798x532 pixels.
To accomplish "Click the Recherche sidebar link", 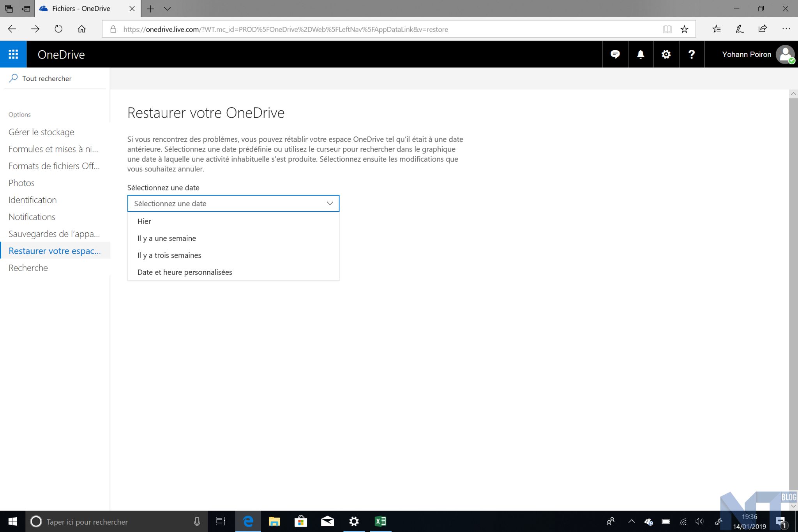I will tap(28, 268).
